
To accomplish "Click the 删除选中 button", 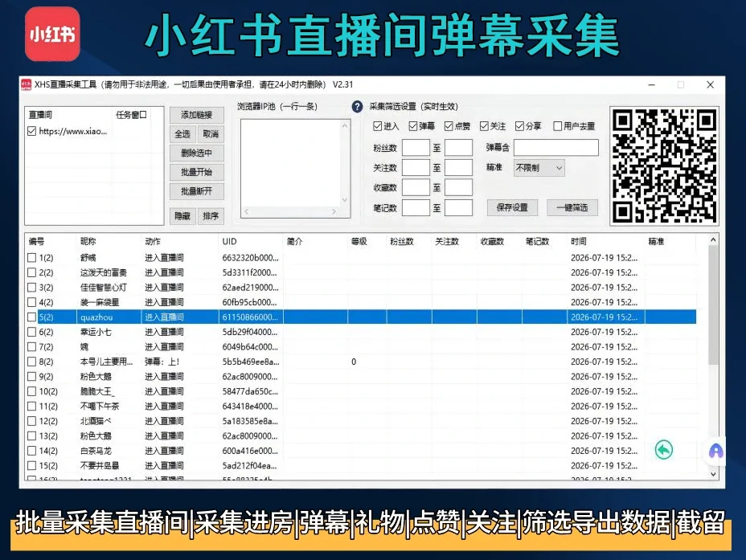I will [196, 153].
